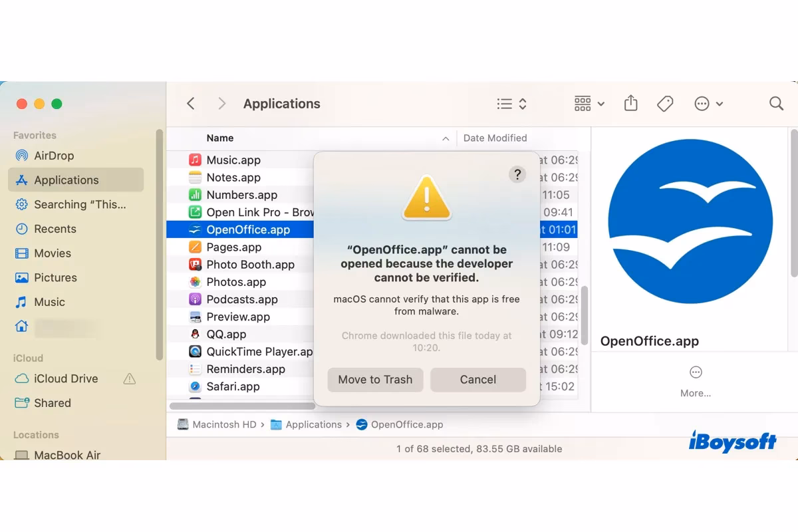Click the Pages.app icon
This screenshot has width=798, height=532.
(x=195, y=247)
